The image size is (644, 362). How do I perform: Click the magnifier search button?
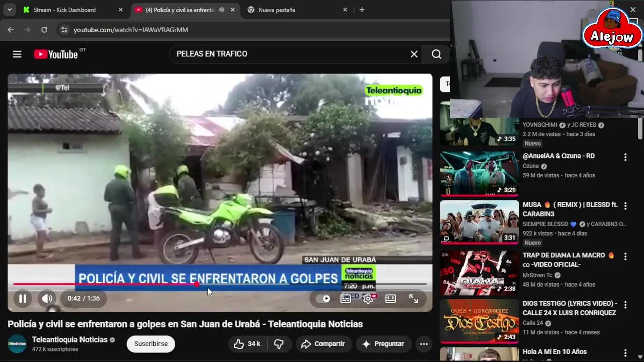coord(436,54)
